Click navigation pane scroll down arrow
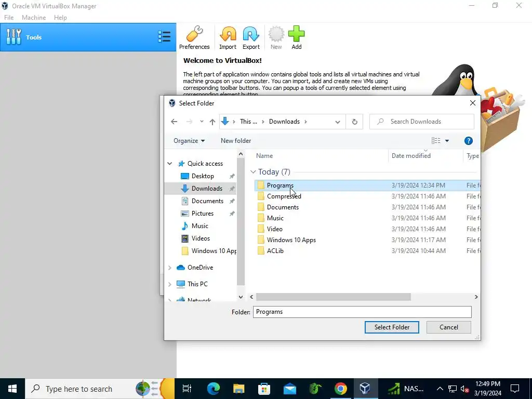532x399 pixels. (x=241, y=297)
